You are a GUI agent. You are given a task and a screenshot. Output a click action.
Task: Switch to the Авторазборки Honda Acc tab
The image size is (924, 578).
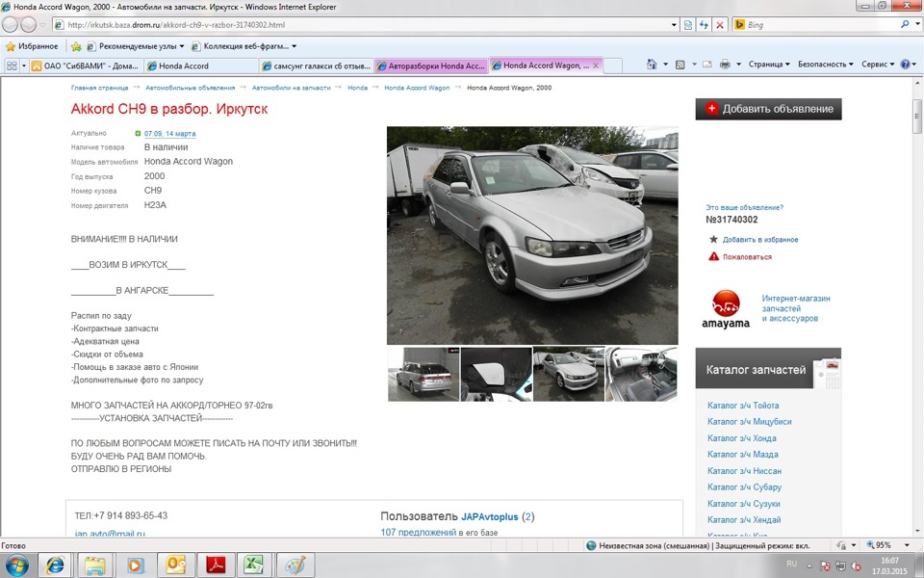tap(430, 66)
